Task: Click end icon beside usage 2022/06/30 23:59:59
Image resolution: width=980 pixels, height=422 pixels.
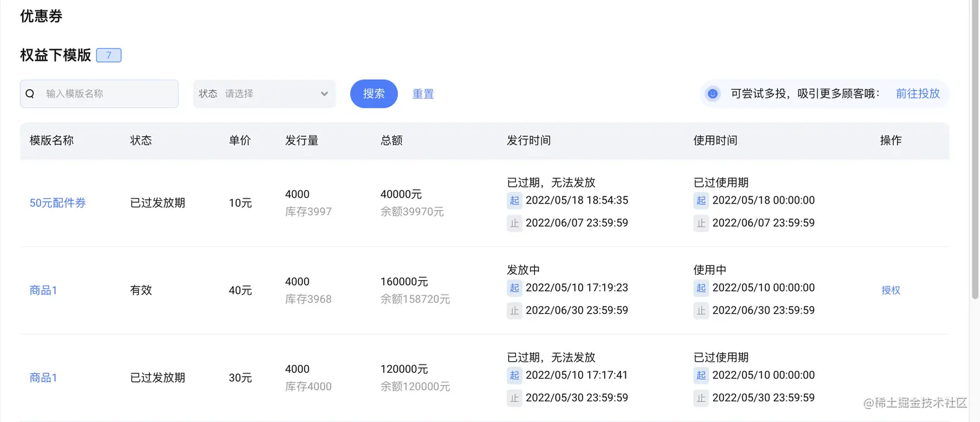Action: coord(701,311)
